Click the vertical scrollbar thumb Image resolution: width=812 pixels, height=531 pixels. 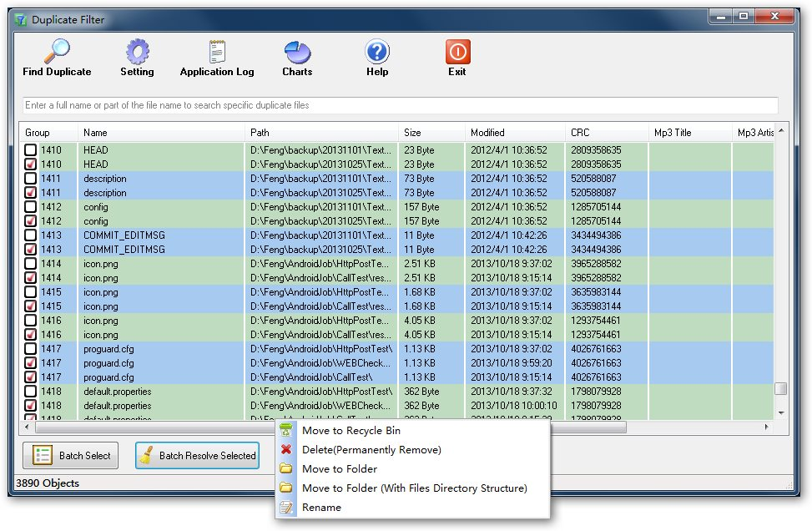(781, 388)
